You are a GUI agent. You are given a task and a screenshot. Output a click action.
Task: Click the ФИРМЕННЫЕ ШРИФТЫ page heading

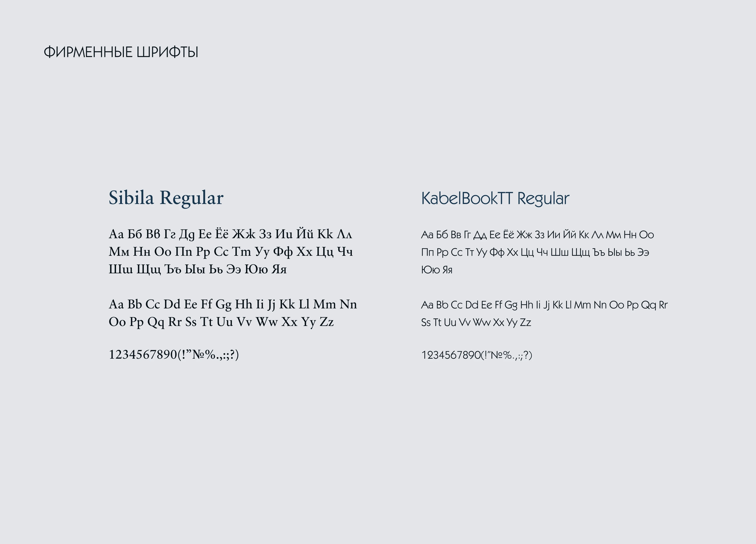(x=121, y=52)
